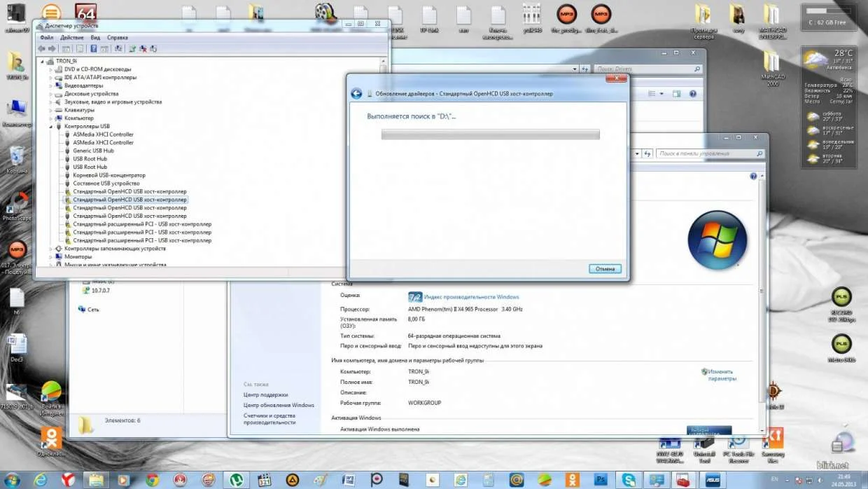Viewport: 868px width, 489px height.
Task: Click the wizard's round blue back arrow
Action: [x=356, y=93]
